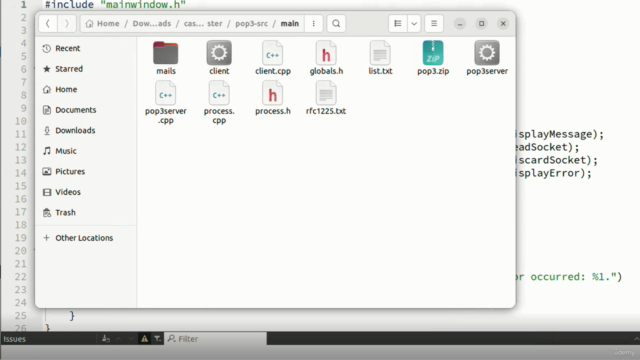Select the list.txt file

point(380,58)
